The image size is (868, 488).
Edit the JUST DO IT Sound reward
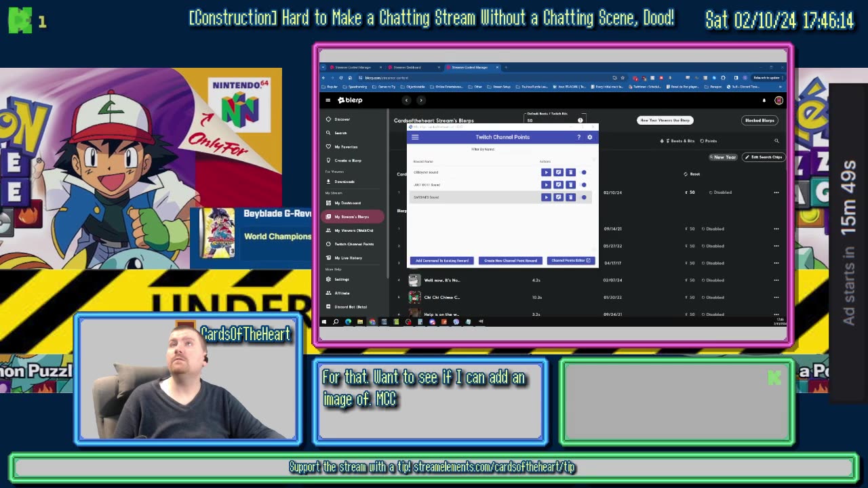click(558, 184)
